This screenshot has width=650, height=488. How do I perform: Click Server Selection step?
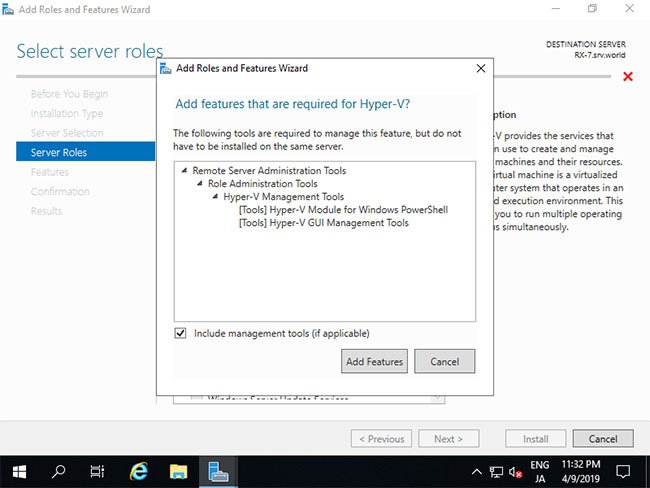tap(67, 133)
